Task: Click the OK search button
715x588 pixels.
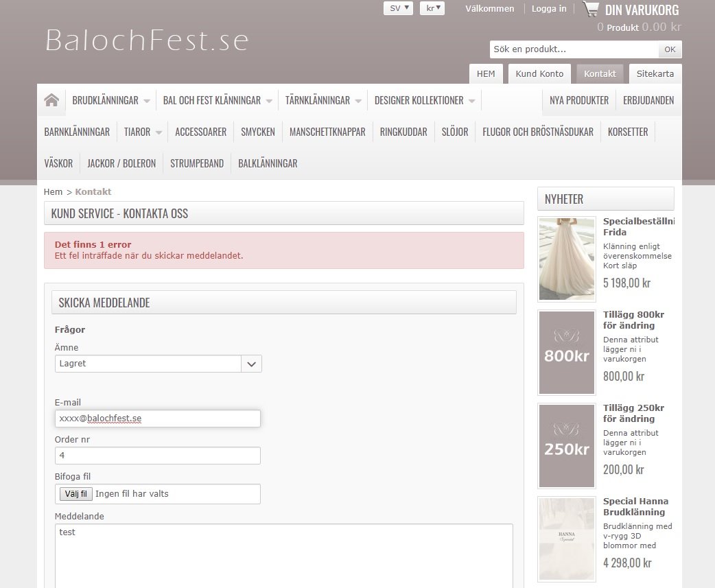Action: pyautogui.click(x=670, y=49)
